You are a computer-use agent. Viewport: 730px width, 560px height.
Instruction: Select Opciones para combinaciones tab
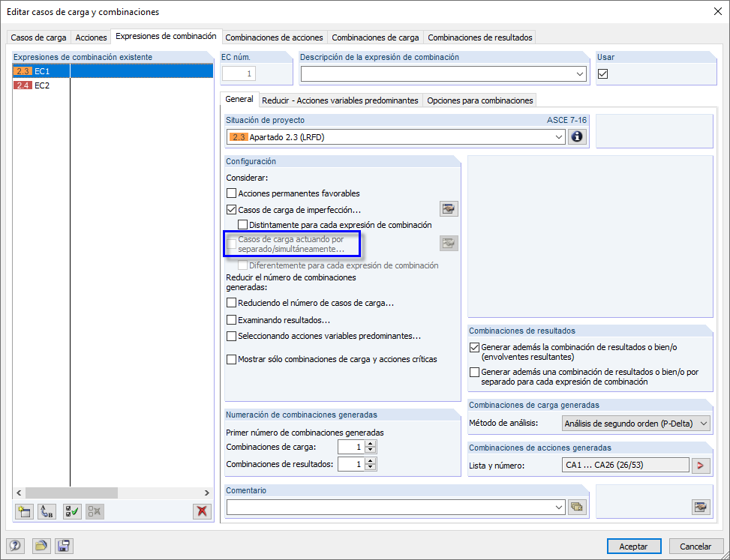(x=480, y=100)
